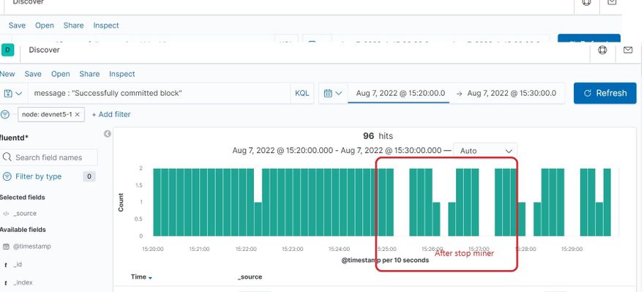Viewport: 644px width, 292px height.
Task: Select the shorter bar near 15:22:00
Action: coord(258,219)
